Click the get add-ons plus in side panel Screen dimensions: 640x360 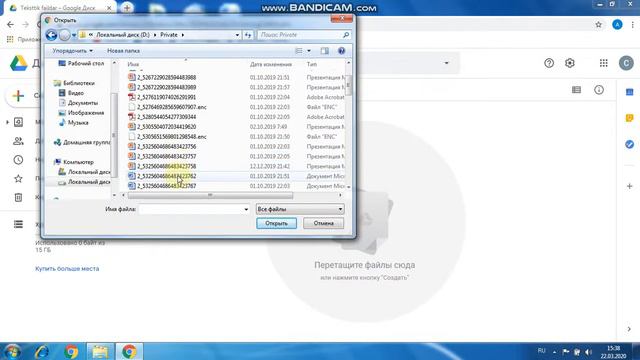tap(629, 186)
